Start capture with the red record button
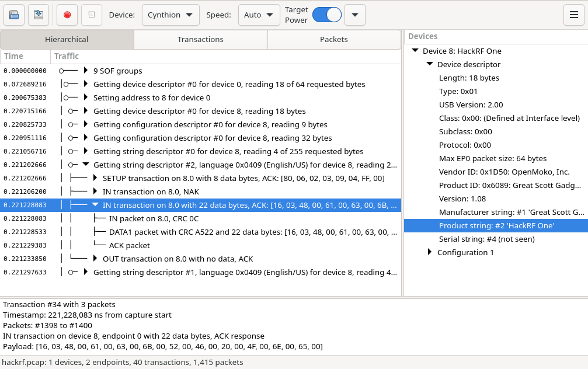This screenshot has height=369, width=588. coord(67,15)
